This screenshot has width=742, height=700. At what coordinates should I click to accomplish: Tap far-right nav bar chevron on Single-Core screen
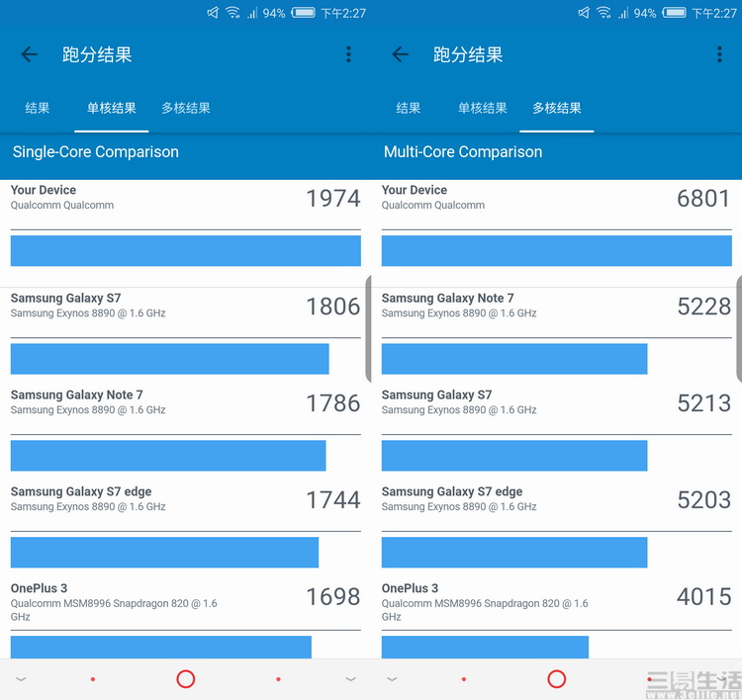click(x=350, y=679)
